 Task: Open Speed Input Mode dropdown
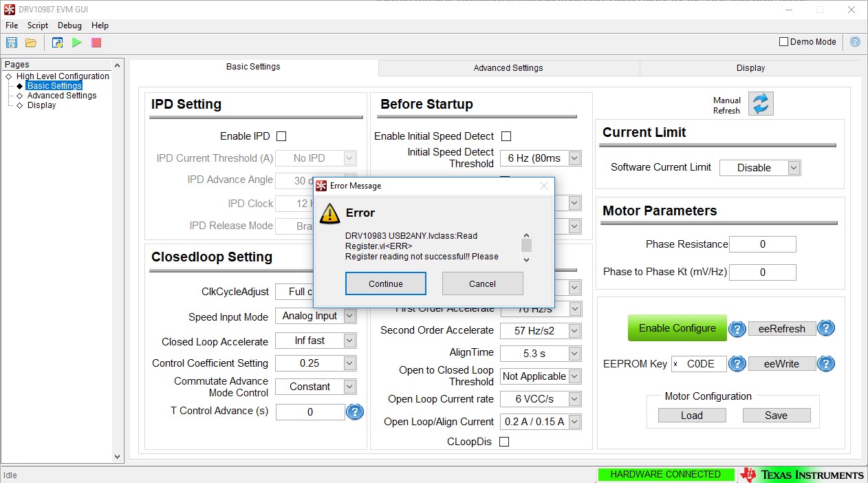(x=349, y=316)
